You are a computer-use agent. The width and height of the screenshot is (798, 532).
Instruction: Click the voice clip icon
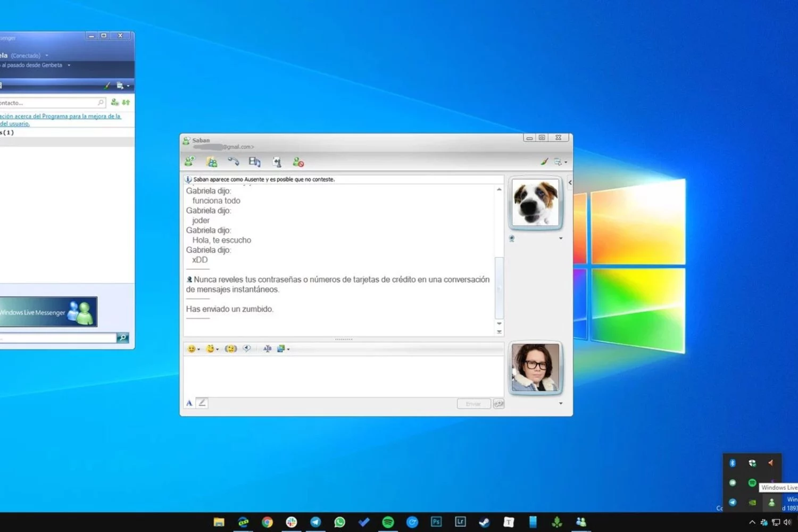[x=247, y=349]
